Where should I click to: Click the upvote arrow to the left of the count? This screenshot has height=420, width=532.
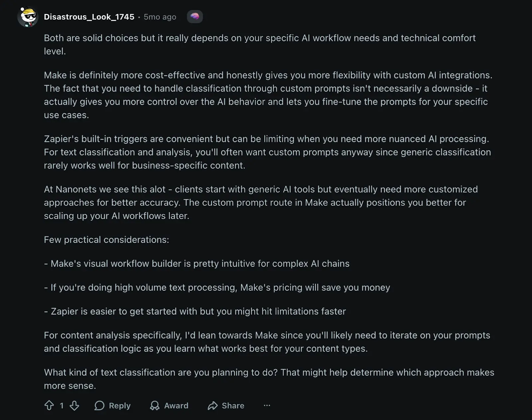point(50,405)
